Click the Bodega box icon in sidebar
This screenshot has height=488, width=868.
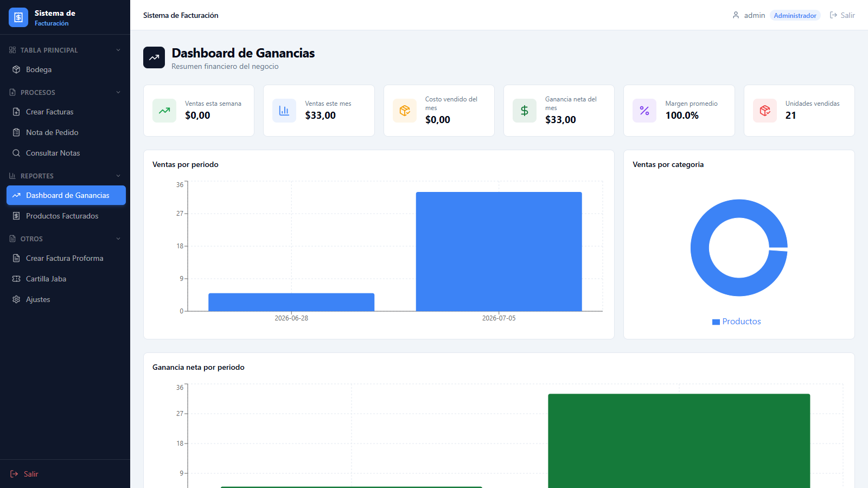pyautogui.click(x=16, y=69)
